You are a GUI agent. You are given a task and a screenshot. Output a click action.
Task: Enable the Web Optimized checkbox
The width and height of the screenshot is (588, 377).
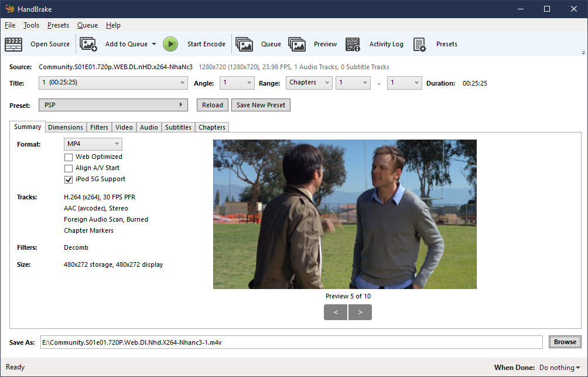point(69,157)
